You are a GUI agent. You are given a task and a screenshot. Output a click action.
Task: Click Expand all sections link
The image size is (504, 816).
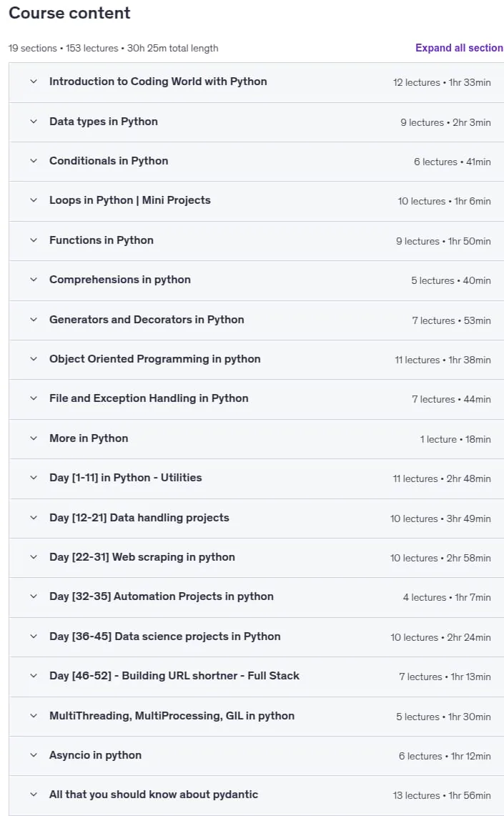click(459, 48)
